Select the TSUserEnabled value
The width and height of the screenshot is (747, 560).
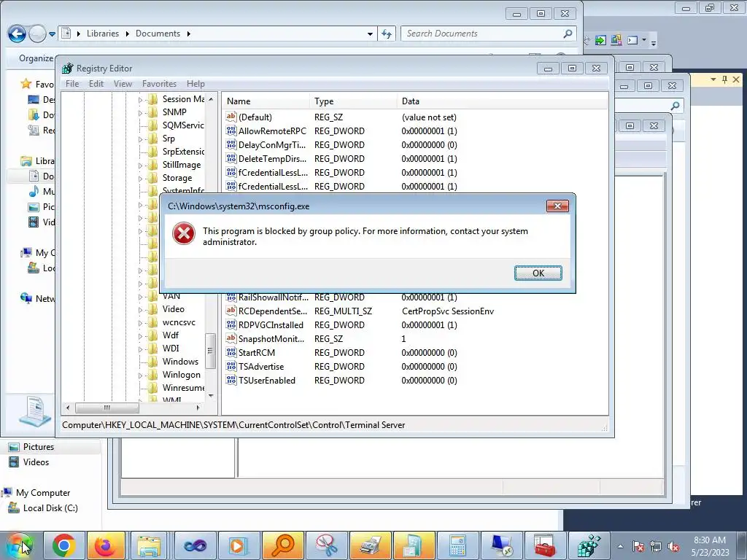point(267,381)
